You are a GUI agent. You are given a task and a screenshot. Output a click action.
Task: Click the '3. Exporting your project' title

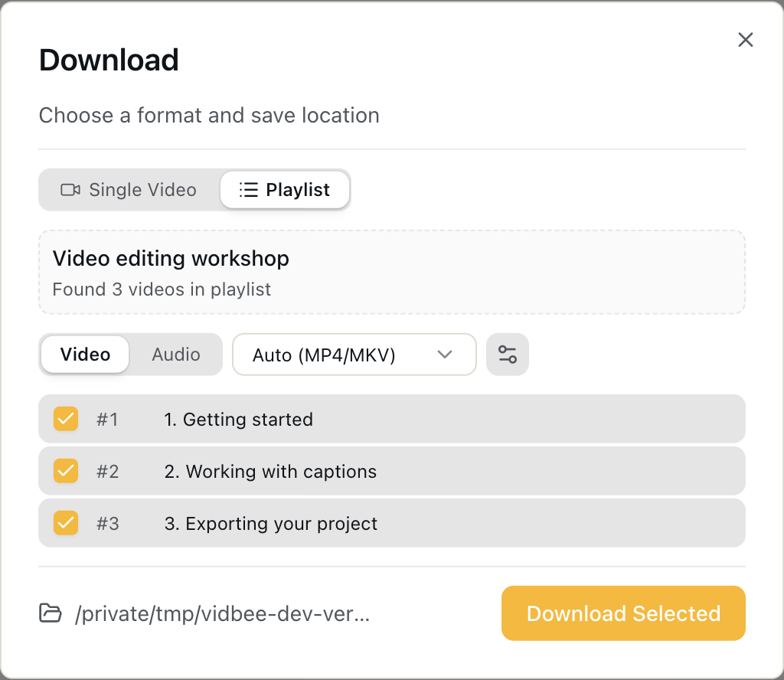271,524
